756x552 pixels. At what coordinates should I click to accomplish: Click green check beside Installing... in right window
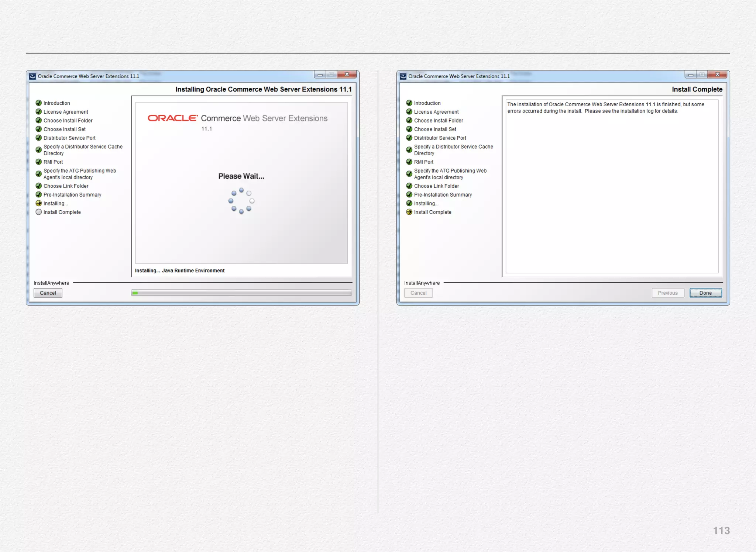coord(409,203)
